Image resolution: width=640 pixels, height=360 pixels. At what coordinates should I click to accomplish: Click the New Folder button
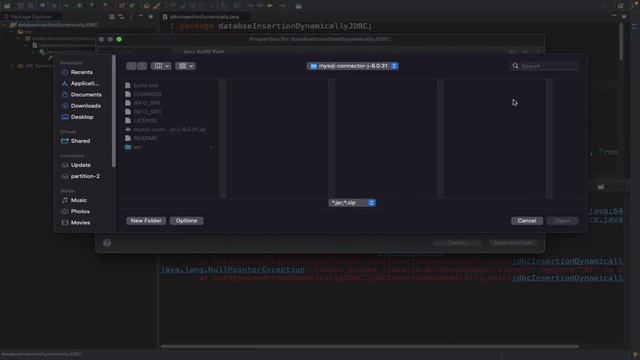tap(146, 221)
